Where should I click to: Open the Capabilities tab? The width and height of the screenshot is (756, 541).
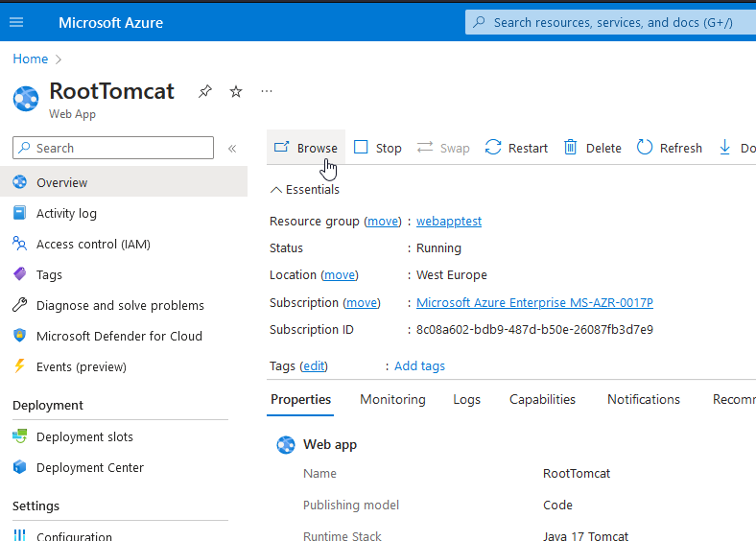[542, 400]
